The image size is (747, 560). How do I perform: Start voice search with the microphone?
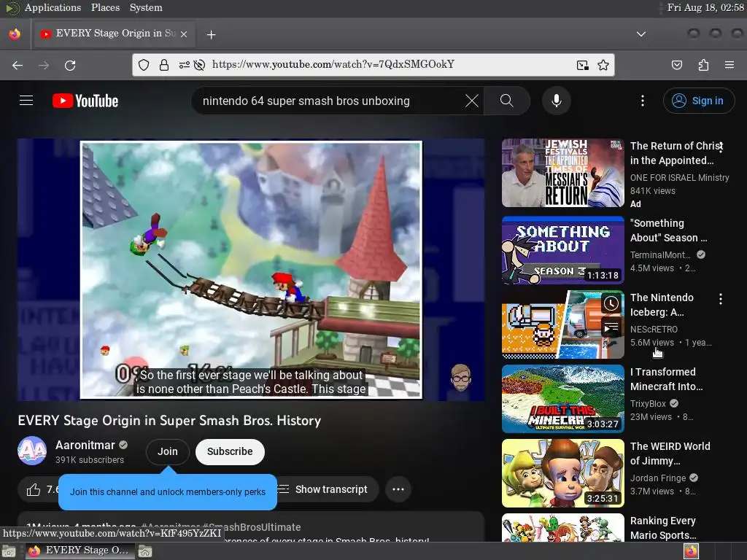pyautogui.click(x=556, y=101)
